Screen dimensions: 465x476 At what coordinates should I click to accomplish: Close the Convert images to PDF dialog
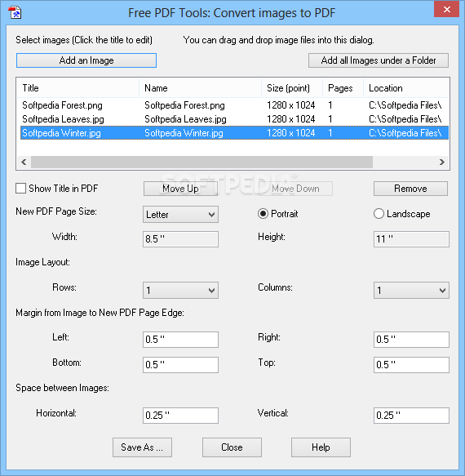point(446,10)
